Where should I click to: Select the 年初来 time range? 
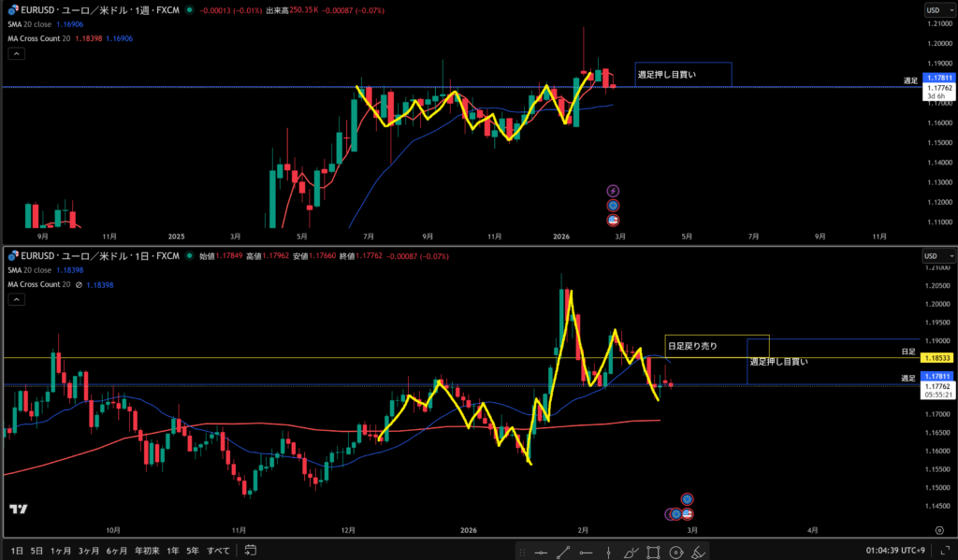click(147, 552)
